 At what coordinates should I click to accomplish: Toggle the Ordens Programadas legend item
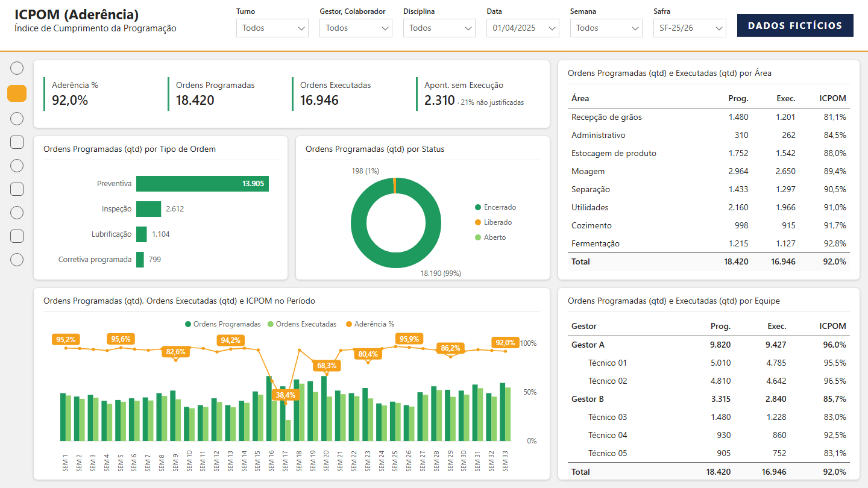tap(223, 324)
